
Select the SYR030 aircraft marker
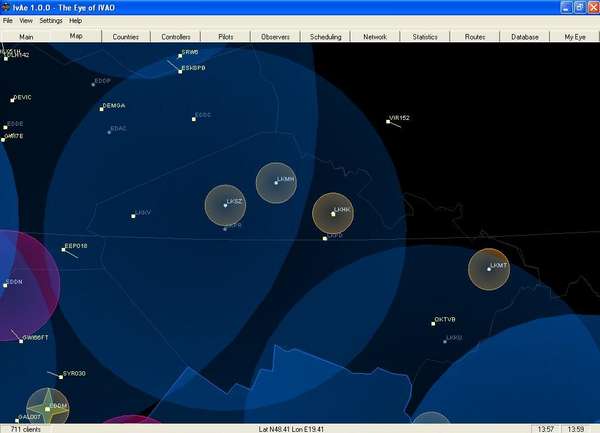(61, 377)
